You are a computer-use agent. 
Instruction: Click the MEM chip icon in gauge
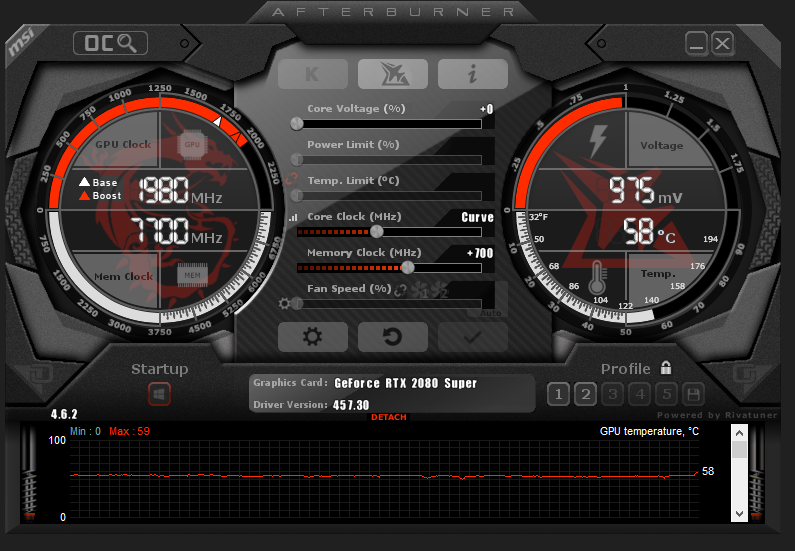tap(192, 275)
